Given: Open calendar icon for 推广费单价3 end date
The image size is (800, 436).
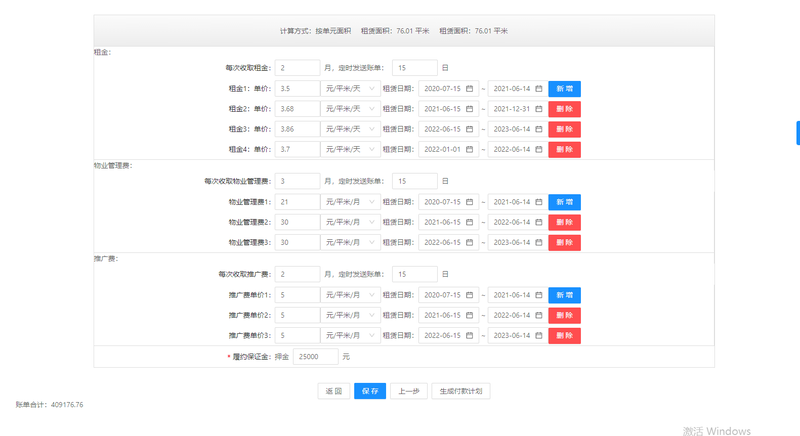Looking at the screenshot, I should click(x=538, y=335).
